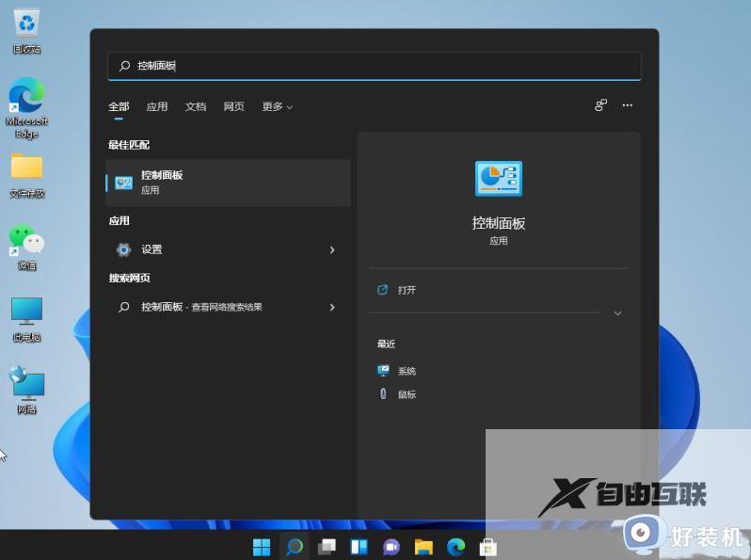Expand the arrow for the web search result
Viewport: 751px width, 560px height.
(332, 308)
